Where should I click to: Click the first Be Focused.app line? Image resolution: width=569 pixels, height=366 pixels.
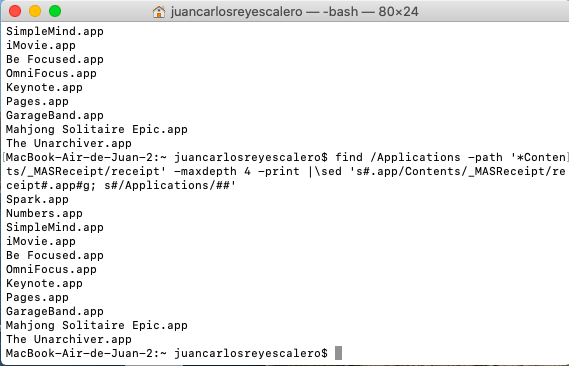pyautogui.click(x=55, y=59)
